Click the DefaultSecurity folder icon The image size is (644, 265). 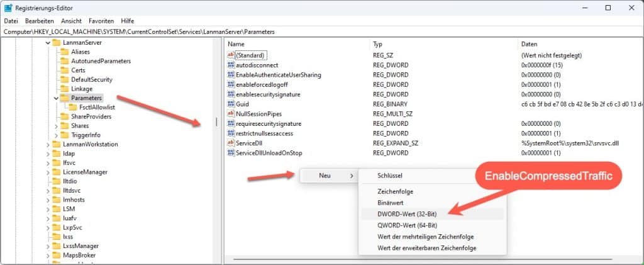(65, 80)
